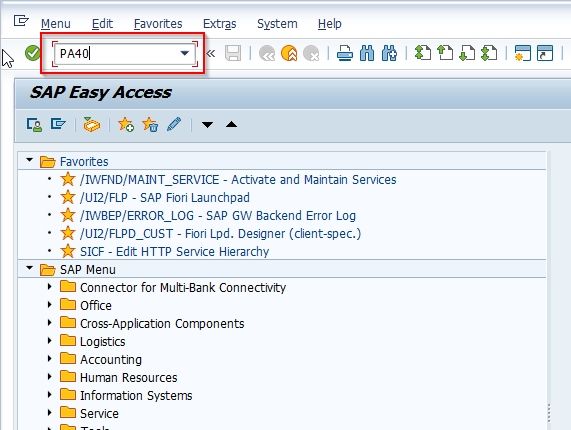Viewport: 571px width, 430px height.
Task: Click the Save disk icon
Action: 233,54
